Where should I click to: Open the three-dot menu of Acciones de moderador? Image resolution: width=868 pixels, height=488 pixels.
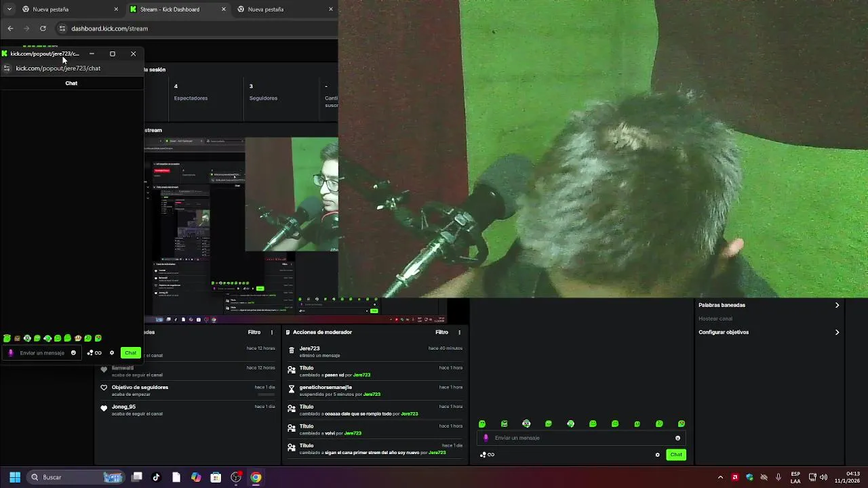(x=459, y=332)
